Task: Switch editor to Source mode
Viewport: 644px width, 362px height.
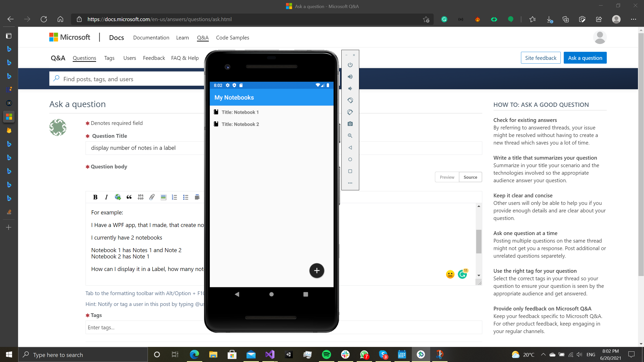Action: pos(470,177)
